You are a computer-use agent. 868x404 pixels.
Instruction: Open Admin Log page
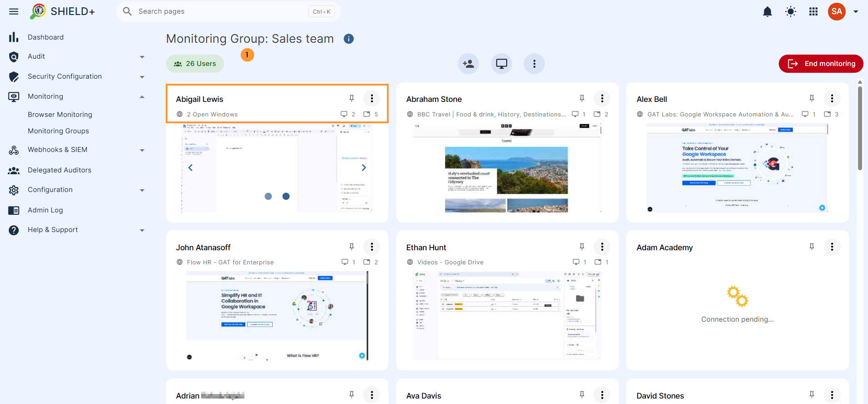[x=46, y=210]
